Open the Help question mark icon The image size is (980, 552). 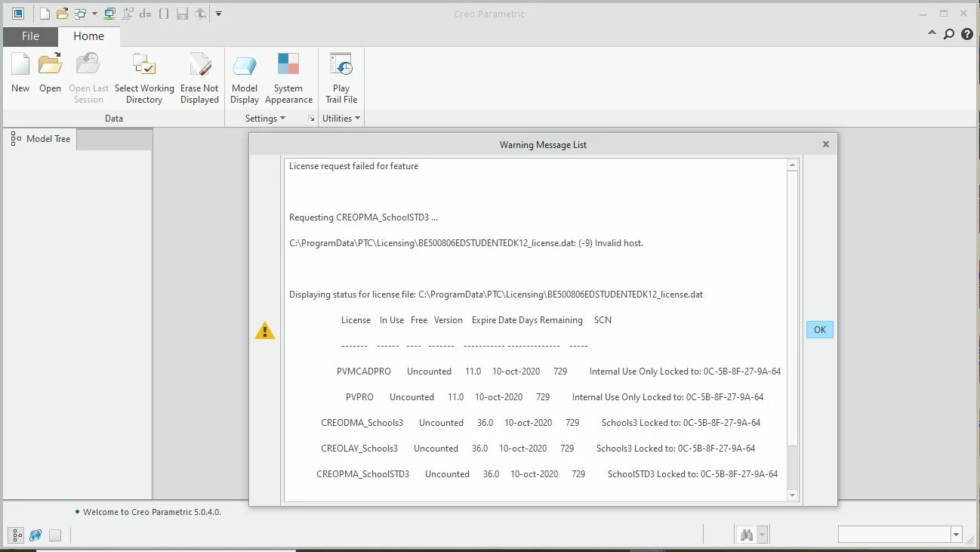click(967, 34)
